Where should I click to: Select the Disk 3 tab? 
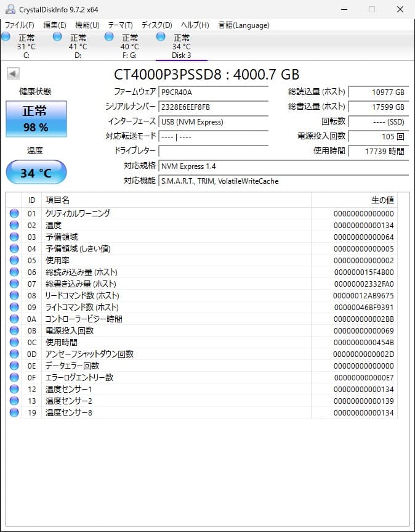pos(181,46)
